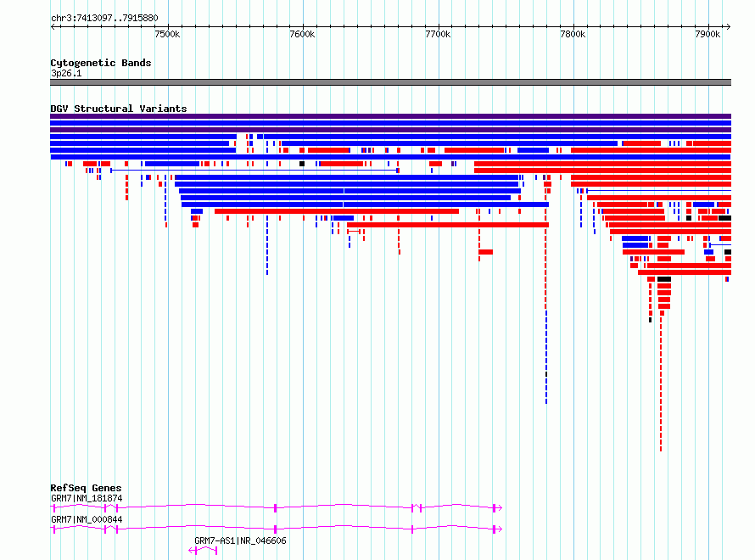Click the small black variant block near 7600k

302,164
